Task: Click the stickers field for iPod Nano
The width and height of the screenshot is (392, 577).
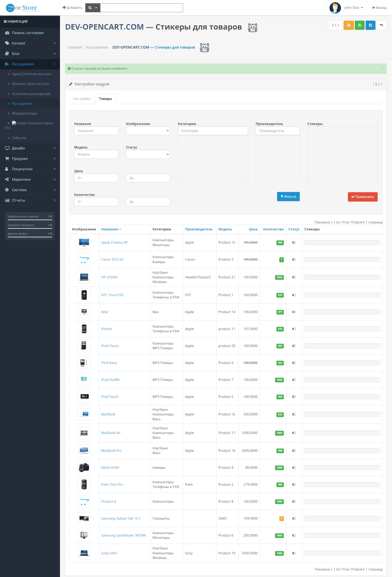Action: click(x=342, y=363)
